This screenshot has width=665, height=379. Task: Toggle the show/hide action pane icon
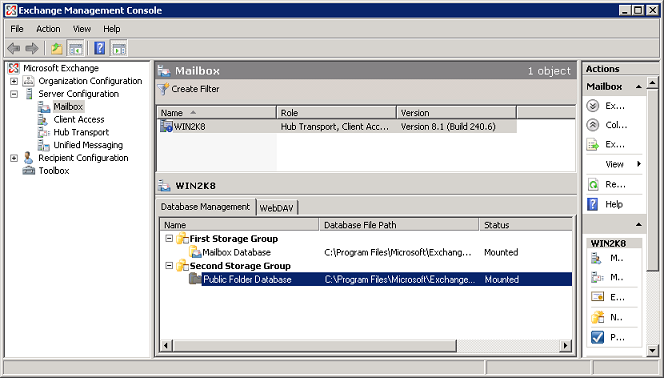click(x=119, y=48)
